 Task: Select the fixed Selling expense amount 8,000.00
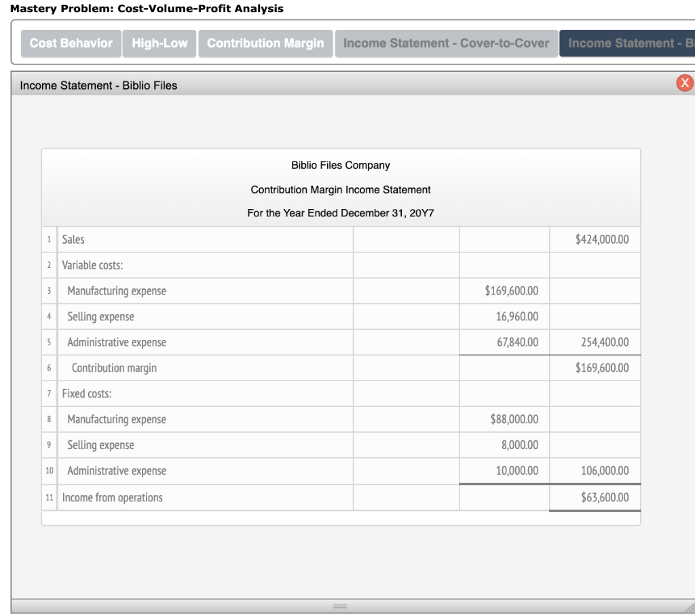(504, 445)
